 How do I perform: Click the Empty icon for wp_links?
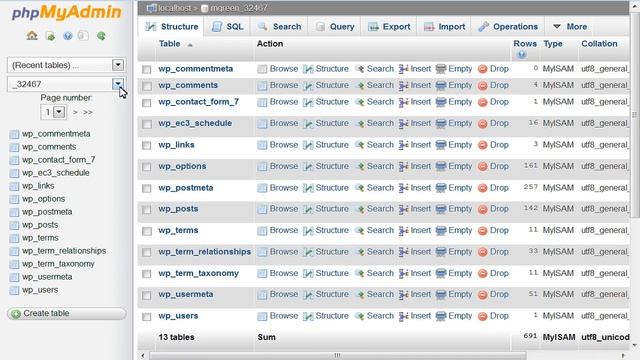tap(441, 145)
